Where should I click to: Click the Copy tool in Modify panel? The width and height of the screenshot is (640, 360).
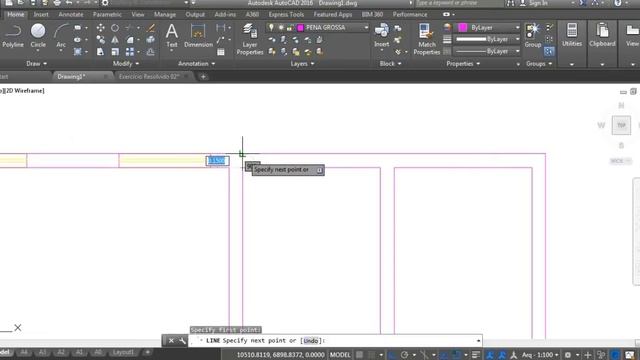coord(100,40)
